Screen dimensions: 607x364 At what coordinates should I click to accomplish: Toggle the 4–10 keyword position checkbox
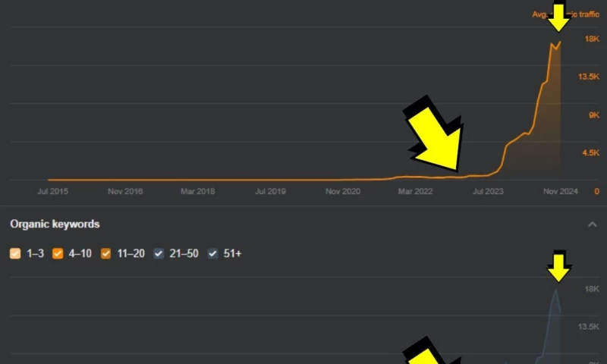tap(58, 253)
